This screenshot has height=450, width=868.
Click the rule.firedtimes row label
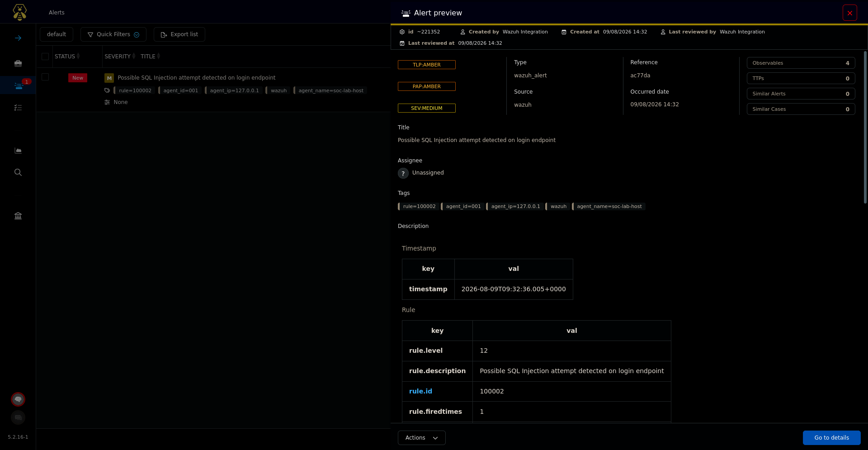pyautogui.click(x=435, y=412)
